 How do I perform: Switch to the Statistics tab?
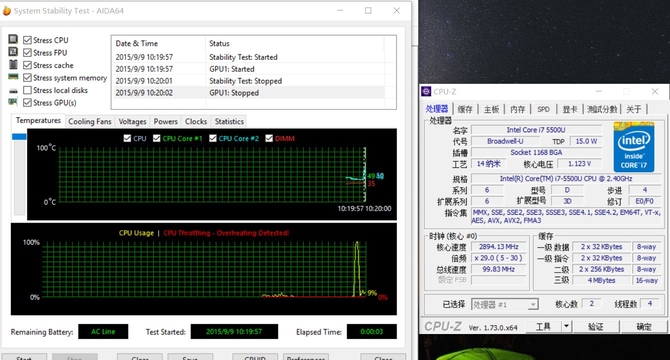point(229,122)
